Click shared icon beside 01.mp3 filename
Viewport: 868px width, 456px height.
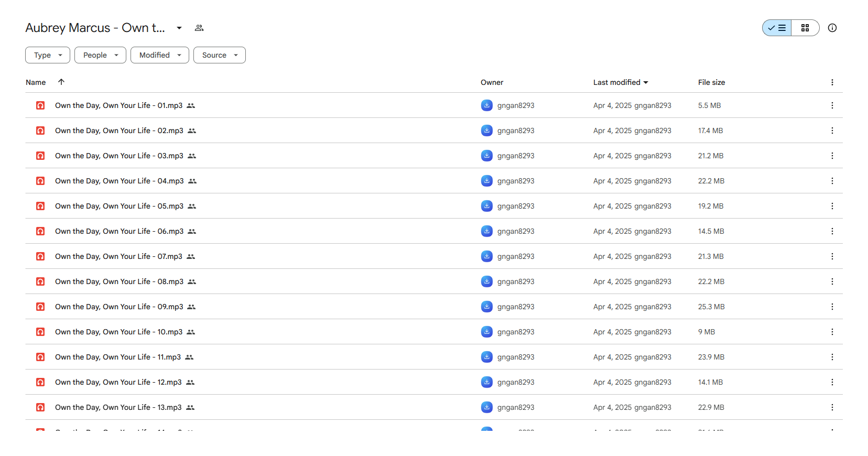191,106
